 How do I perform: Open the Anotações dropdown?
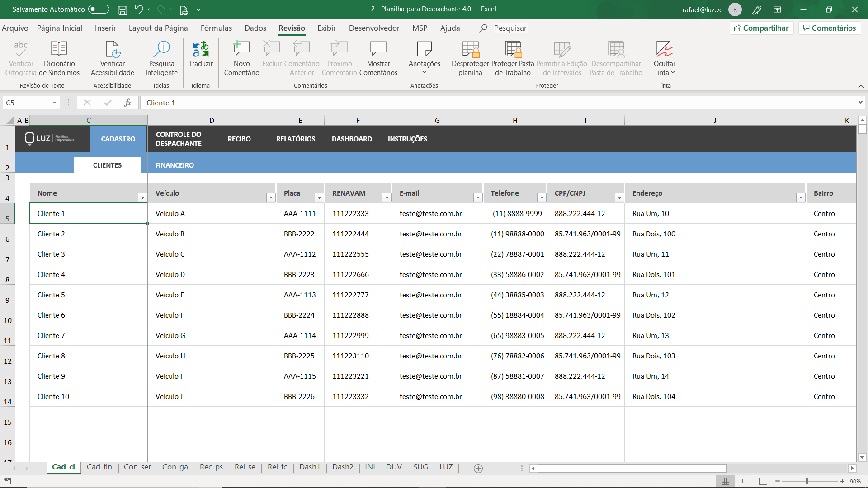(x=424, y=59)
